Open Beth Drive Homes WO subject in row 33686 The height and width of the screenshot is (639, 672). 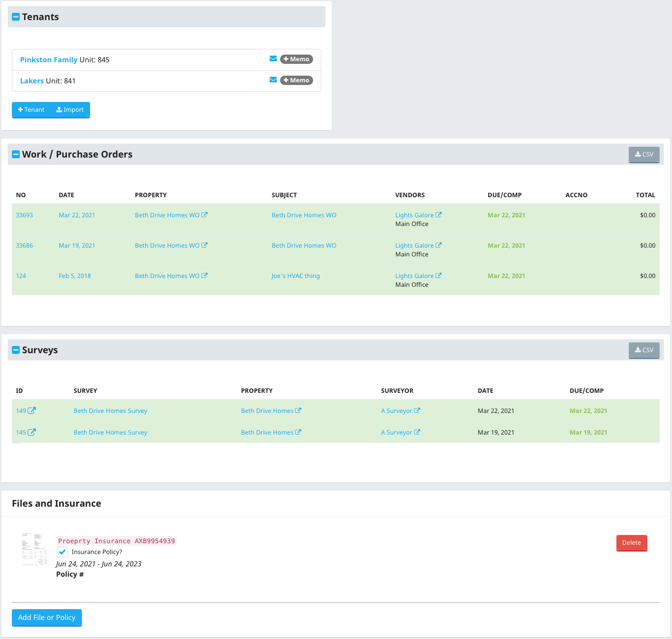coord(304,246)
